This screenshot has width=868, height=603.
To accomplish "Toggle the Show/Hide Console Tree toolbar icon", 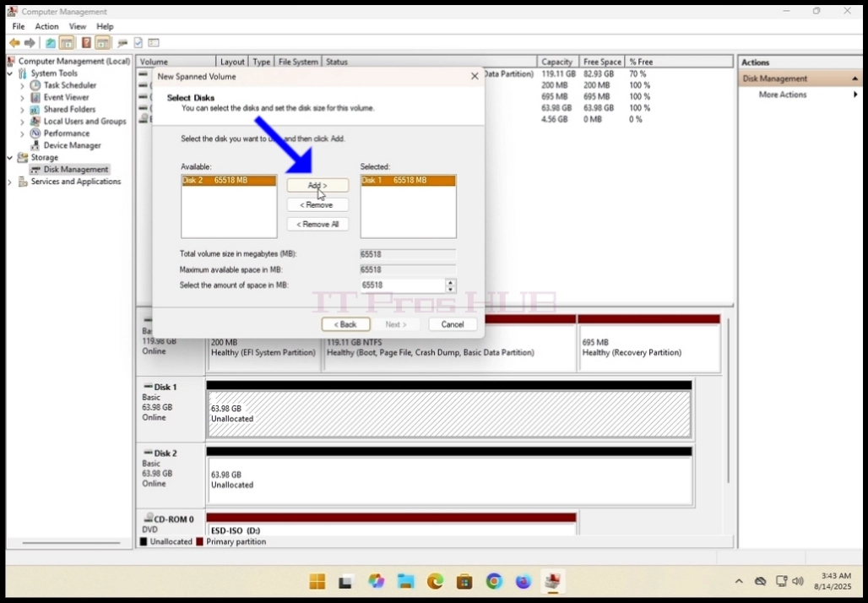I will (67, 42).
